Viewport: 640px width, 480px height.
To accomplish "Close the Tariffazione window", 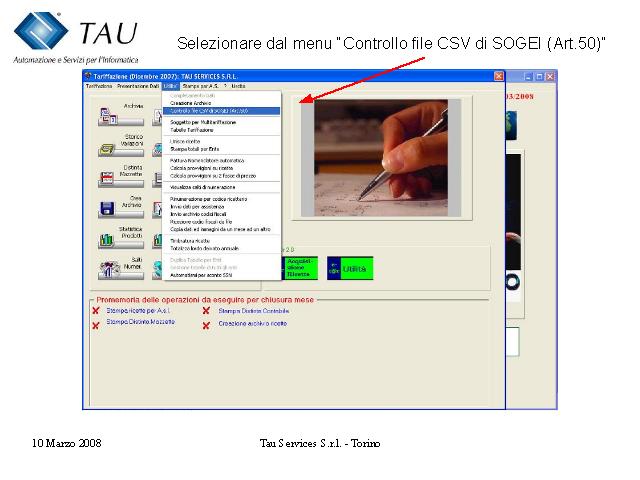I will (x=499, y=76).
